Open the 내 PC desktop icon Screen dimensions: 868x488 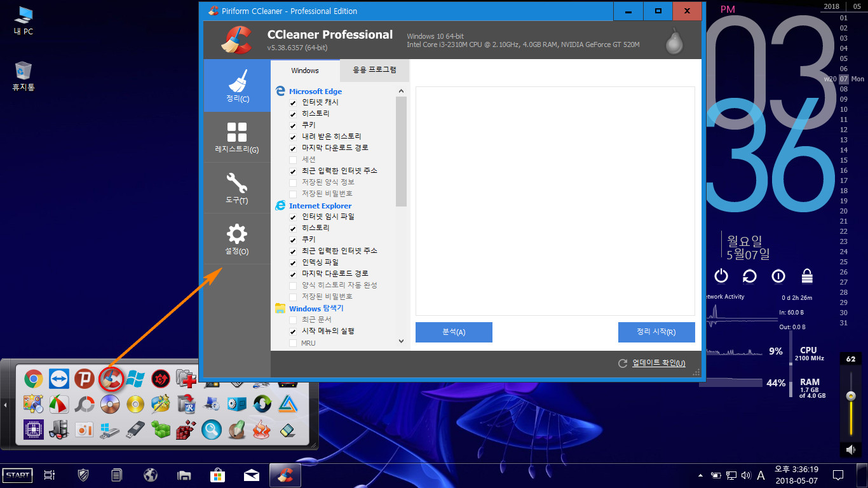(24, 20)
